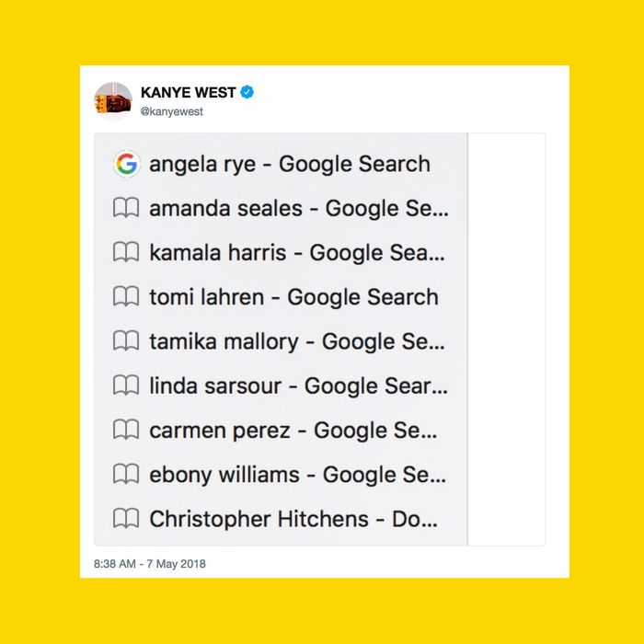The width and height of the screenshot is (644, 644).
Task: Click the profile avatar picture
Action: [113, 100]
